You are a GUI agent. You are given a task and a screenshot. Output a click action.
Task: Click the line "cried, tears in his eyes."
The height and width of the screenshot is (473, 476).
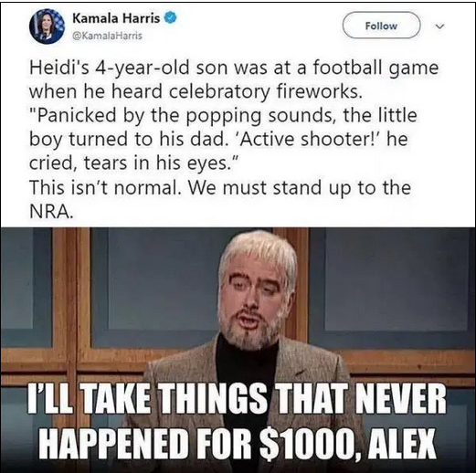point(132,163)
